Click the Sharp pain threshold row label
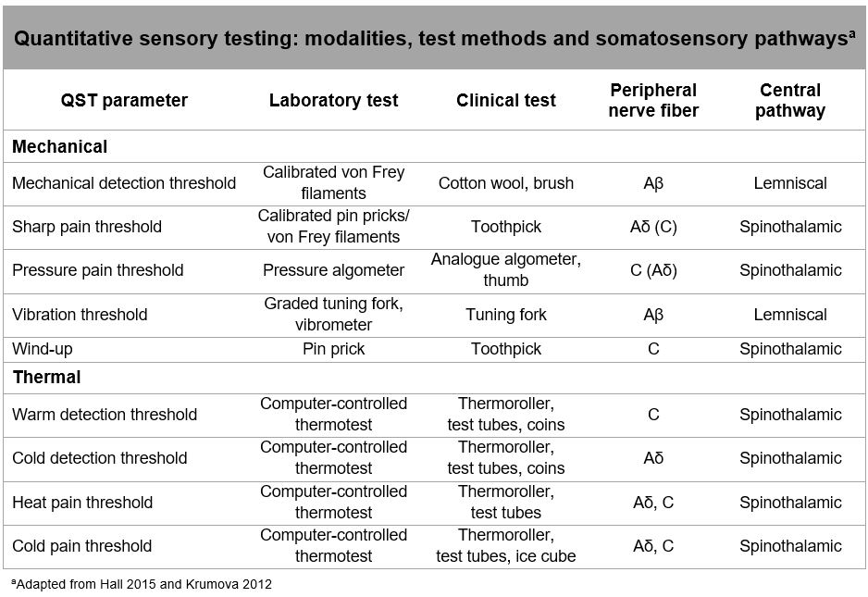868x597 pixels. pos(87,227)
